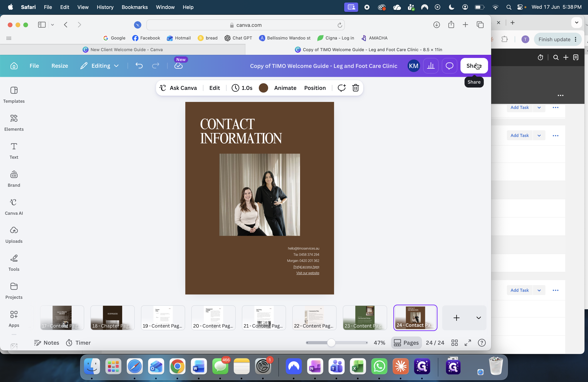Open the Resize menu
Image resolution: width=588 pixels, height=382 pixels.
[60, 66]
